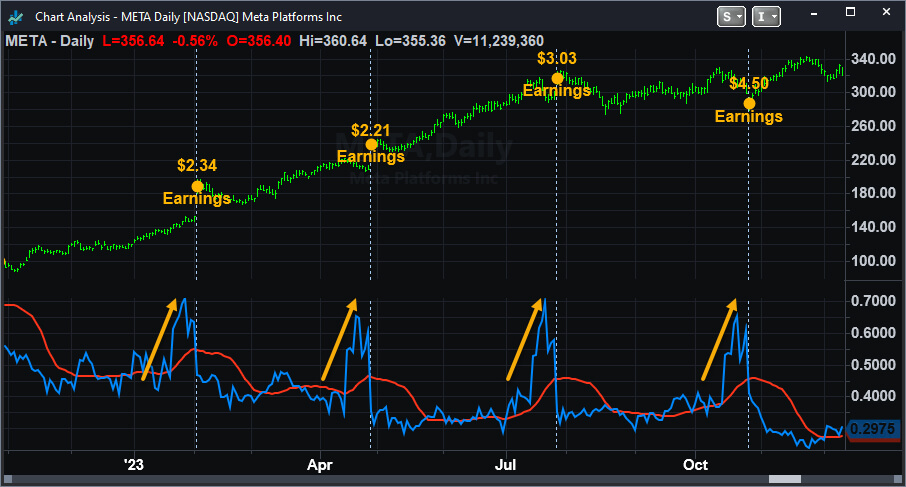Click the 0.7000 indicator axis label
The image size is (906, 487).
[x=873, y=301]
